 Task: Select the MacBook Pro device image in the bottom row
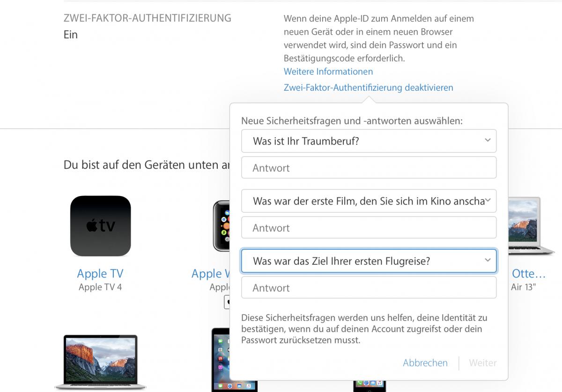(100, 362)
